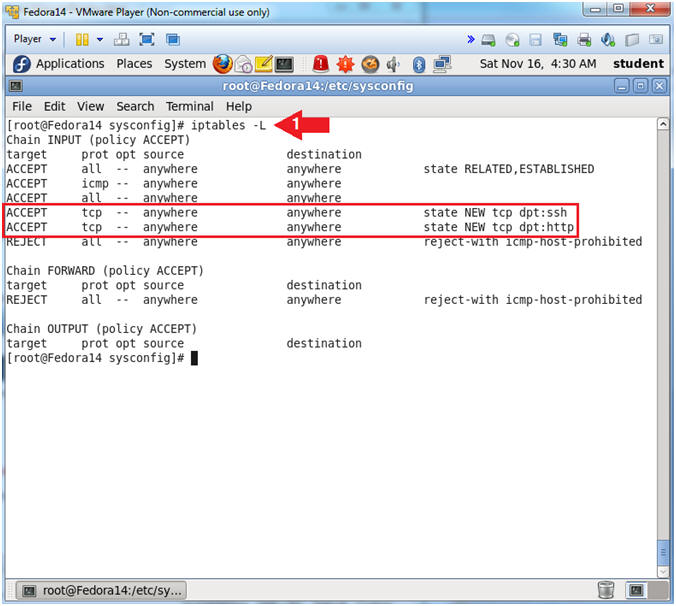Click the 'icmp' protocol entry
Image resolution: width=676 pixels, height=606 pixels.
[x=95, y=184]
